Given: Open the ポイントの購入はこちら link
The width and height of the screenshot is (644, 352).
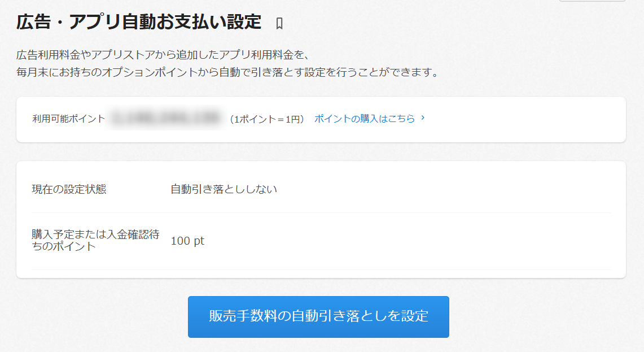Looking at the screenshot, I should click(365, 119).
